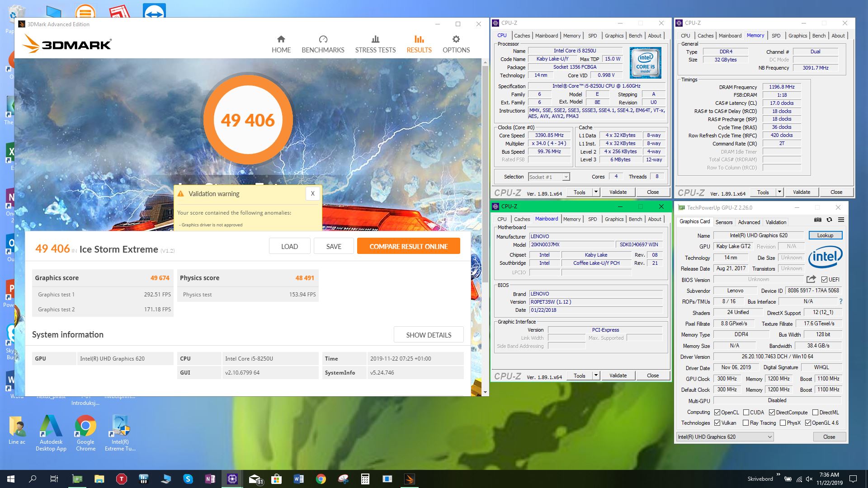Click the volume muted tray icon

(809, 479)
